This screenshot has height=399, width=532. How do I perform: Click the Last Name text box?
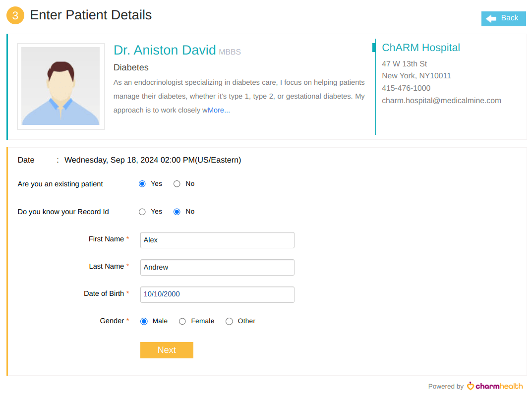point(217,267)
